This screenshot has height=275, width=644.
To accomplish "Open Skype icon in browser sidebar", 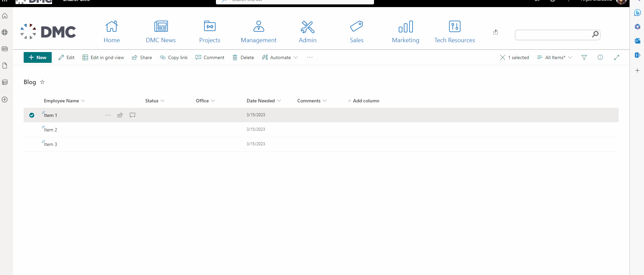I will point(637,55).
